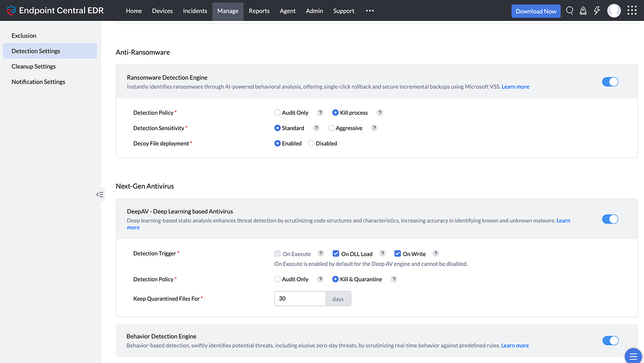Click the Endpoint Central EDR logo
Image resolution: width=644 pixels, height=363 pixels.
(x=55, y=10)
